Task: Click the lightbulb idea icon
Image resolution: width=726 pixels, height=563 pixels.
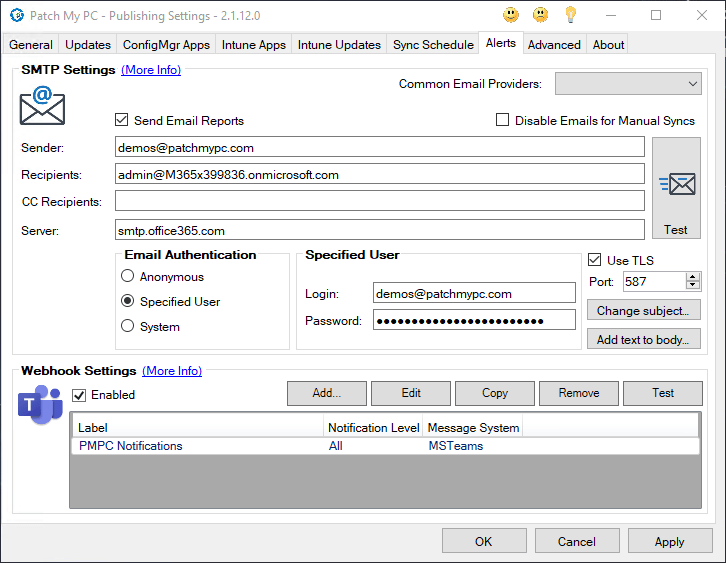Action: click(570, 15)
